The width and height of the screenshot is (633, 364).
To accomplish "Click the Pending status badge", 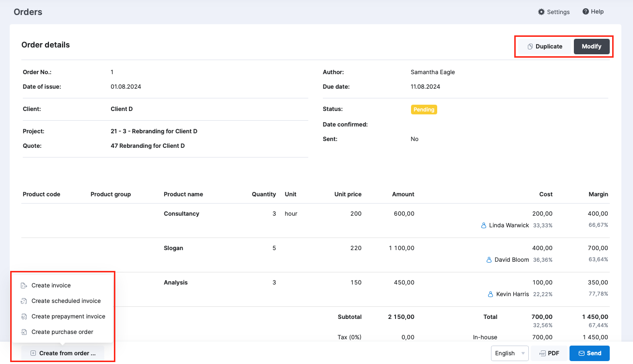I will point(424,110).
